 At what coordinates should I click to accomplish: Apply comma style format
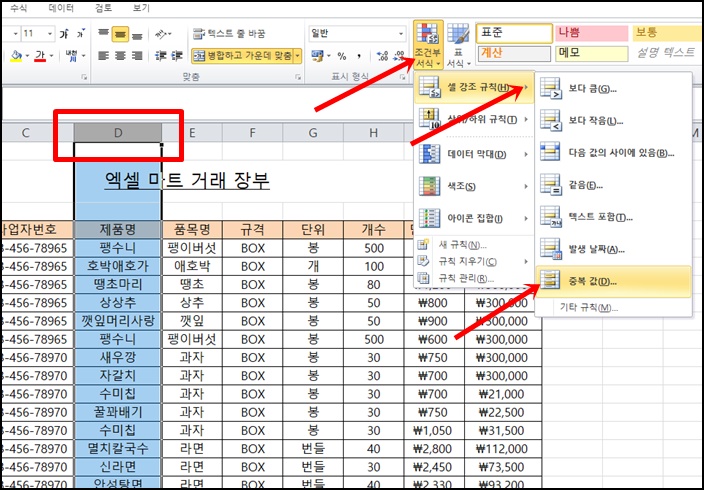360,56
